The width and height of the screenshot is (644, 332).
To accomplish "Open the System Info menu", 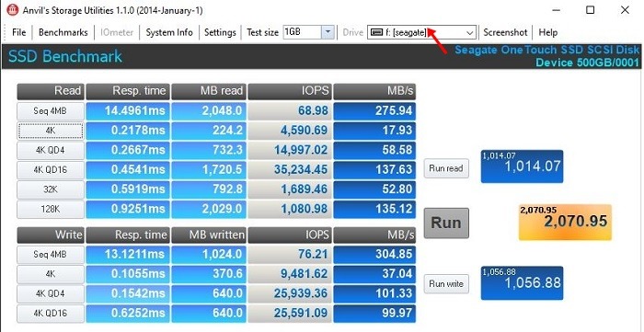I will coord(169,32).
